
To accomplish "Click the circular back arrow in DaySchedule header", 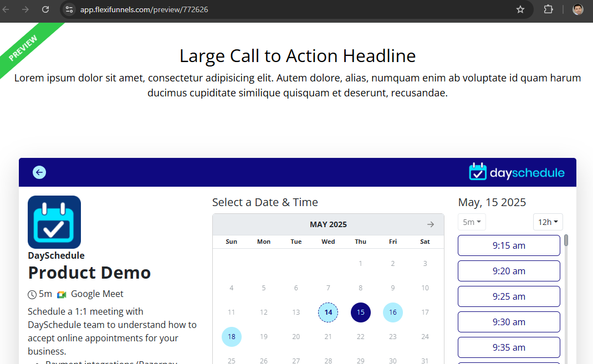I will coord(39,172).
